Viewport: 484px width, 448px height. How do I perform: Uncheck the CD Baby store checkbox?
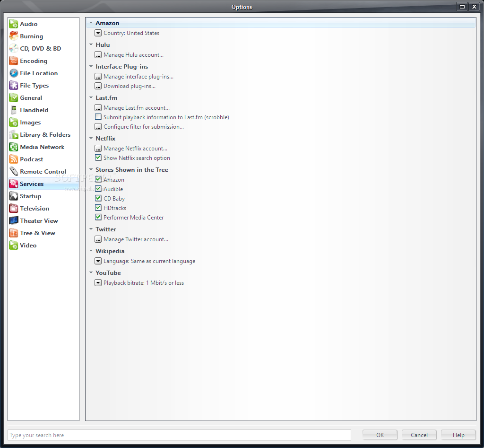coord(98,198)
